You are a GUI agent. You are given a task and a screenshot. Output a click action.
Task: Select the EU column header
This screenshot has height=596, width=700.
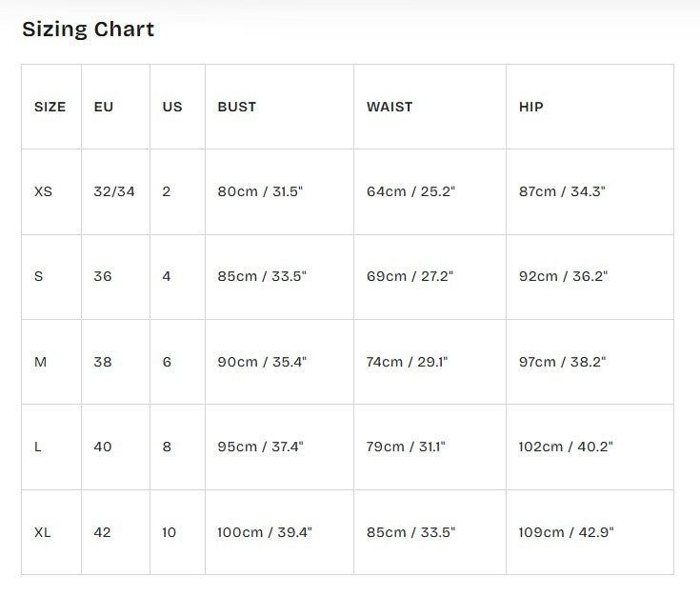(104, 107)
